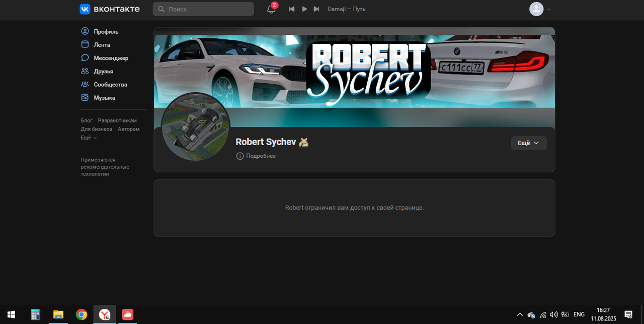Open the Применяются рекомендательные технологии notice
Image resolution: width=644 pixels, height=324 pixels.
(105, 167)
